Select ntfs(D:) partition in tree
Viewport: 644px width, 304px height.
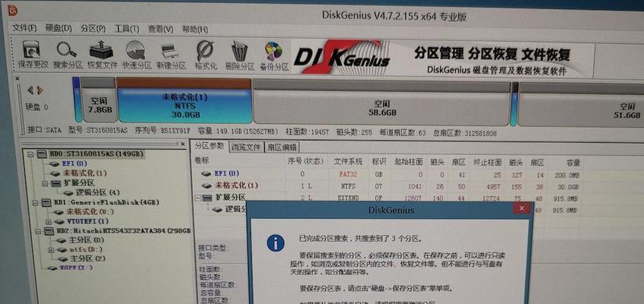click(x=85, y=249)
